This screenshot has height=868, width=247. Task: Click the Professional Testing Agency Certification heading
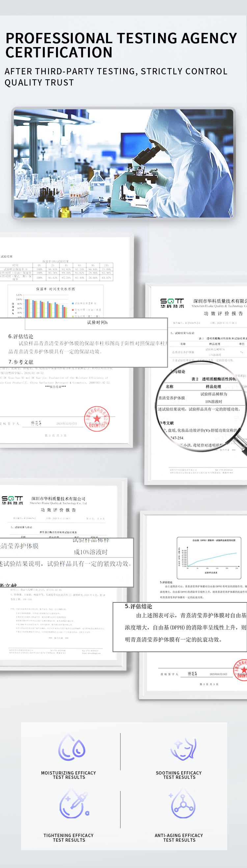coord(121,45)
